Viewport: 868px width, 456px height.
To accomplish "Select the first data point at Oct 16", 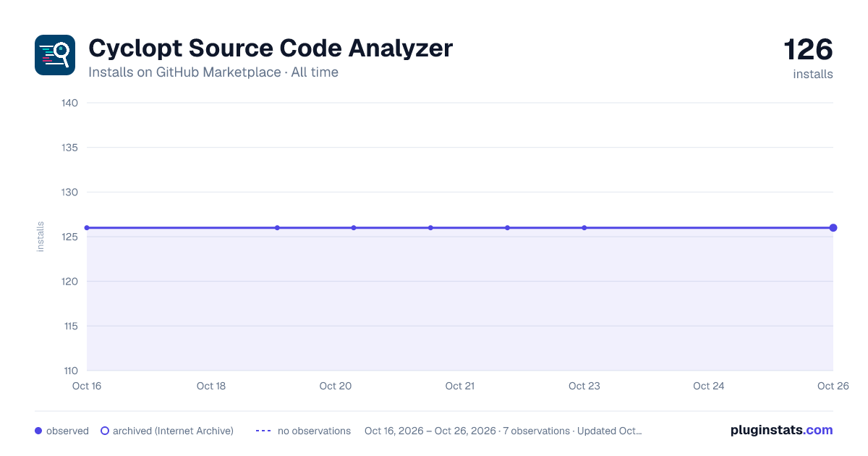I will [87, 228].
